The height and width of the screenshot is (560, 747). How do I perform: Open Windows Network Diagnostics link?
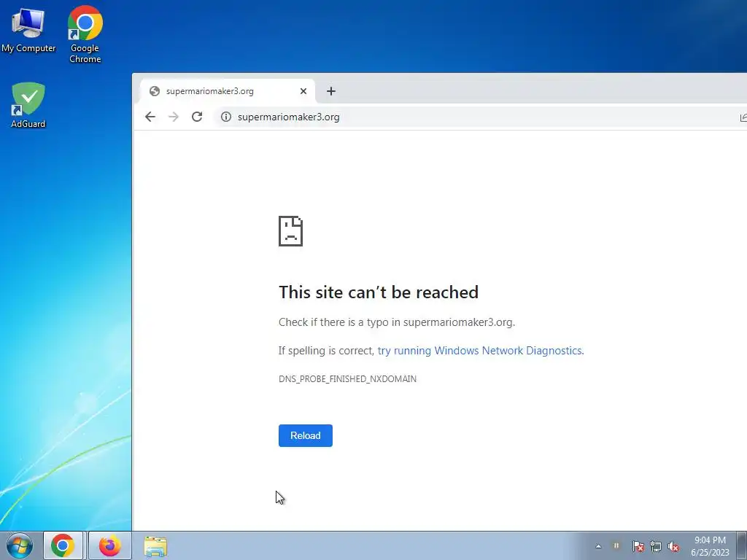(481, 351)
